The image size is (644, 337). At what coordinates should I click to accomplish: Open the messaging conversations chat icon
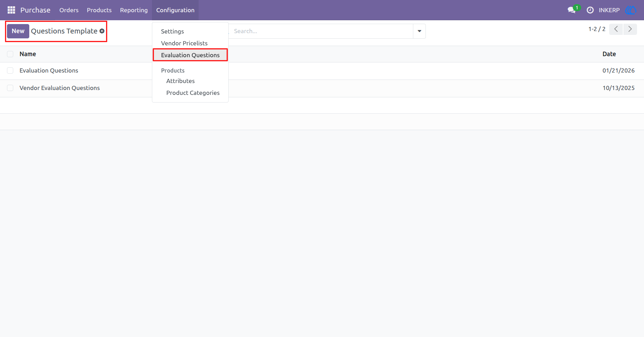572,10
